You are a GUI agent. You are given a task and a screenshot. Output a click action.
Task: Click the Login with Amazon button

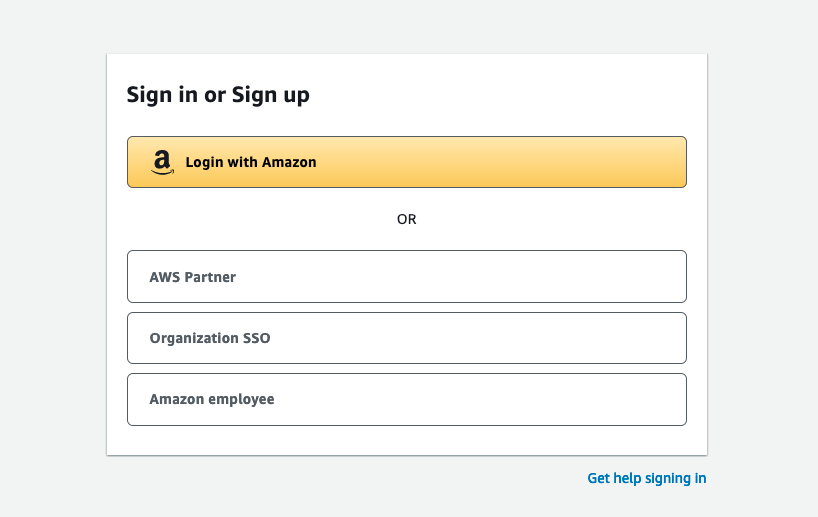(x=407, y=162)
